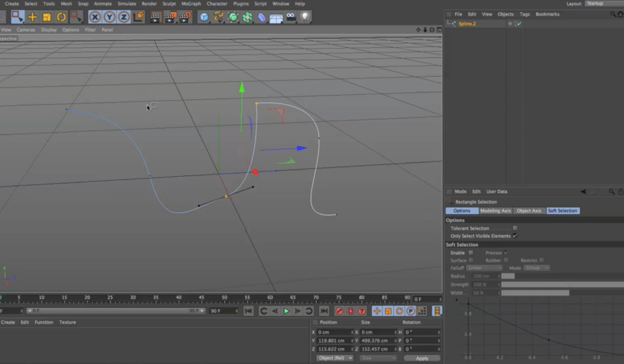Toggle point level animation dots icon

(x=422, y=311)
